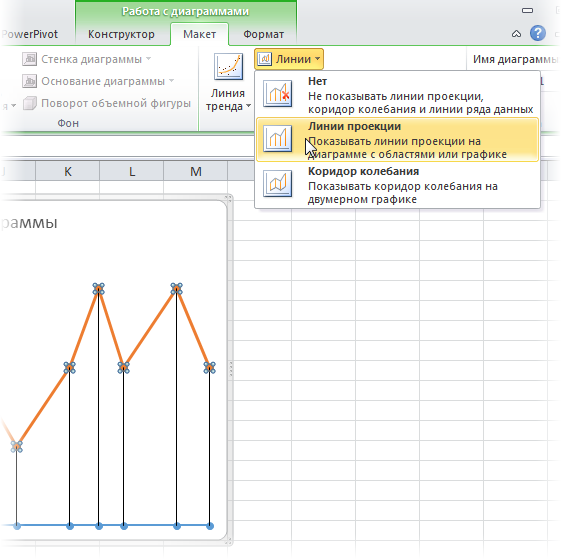This screenshot has height=559, width=561.
Task: Expand Стенка диаграммы dropdown arrow
Action: click(148, 58)
